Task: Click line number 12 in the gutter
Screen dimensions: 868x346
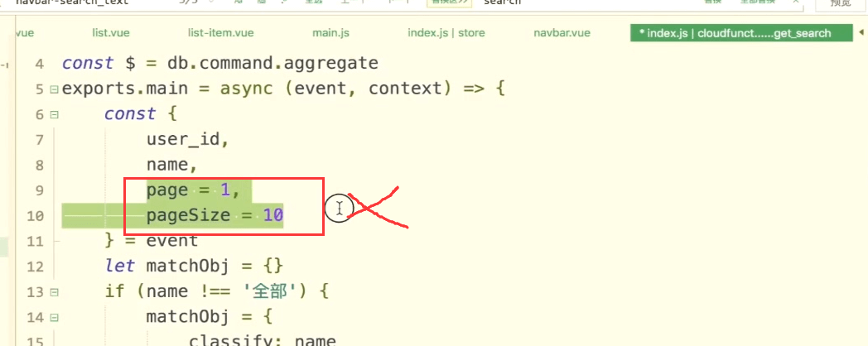Action: point(35,267)
